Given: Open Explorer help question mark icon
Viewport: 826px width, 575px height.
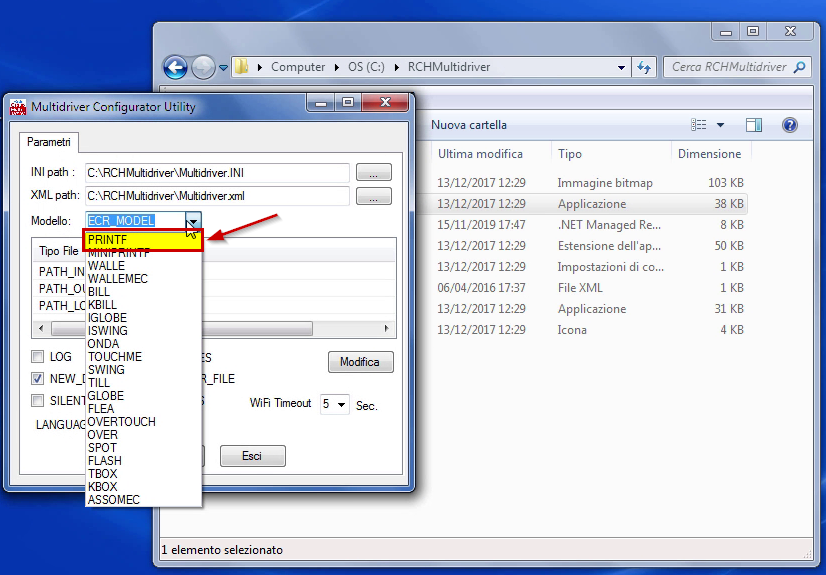Looking at the screenshot, I should [x=790, y=125].
